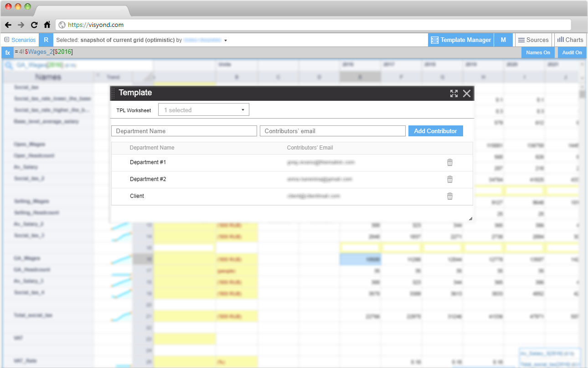
Task: Click the Department Name input field
Action: point(184,131)
